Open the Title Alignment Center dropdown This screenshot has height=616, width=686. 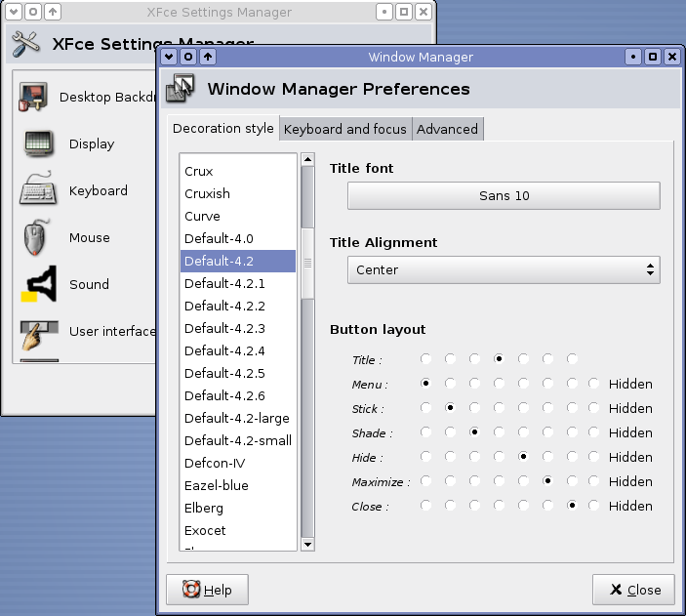point(504,269)
